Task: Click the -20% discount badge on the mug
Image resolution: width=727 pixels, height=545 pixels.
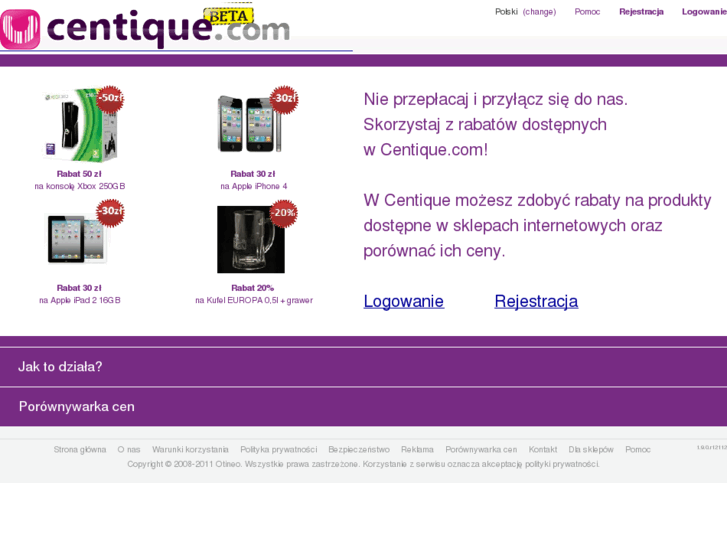Action: (x=284, y=213)
